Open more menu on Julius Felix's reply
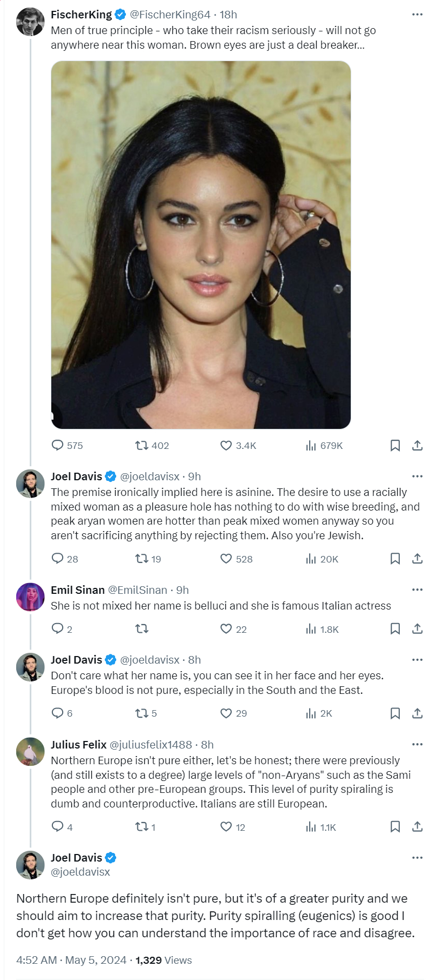The image size is (435, 980). 417,745
